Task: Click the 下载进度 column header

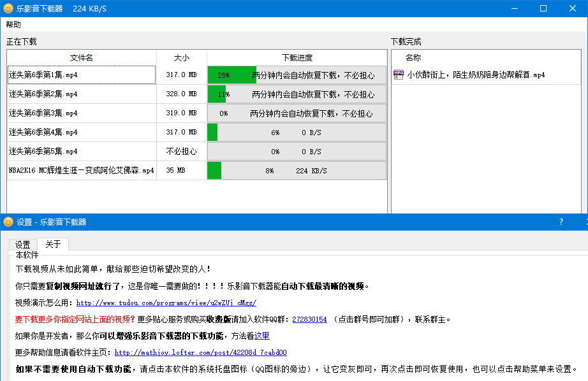Action: tap(297, 57)
